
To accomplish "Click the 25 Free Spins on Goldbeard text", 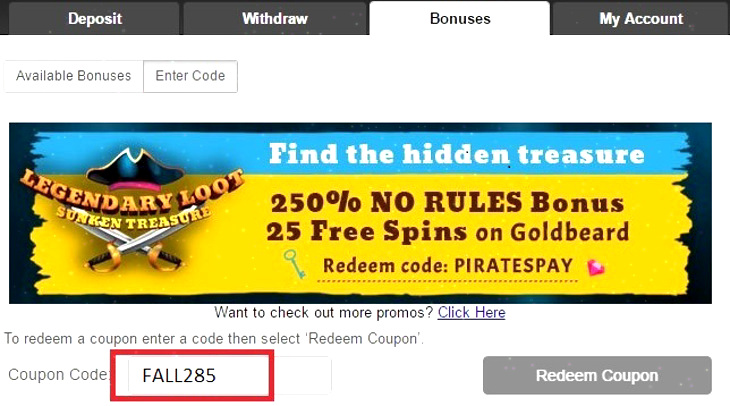I will [x=447, y=231].
